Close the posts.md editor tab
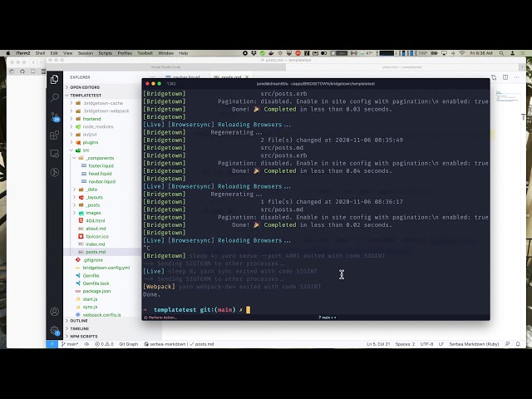 pyautogui.click(x=247, y=77)
